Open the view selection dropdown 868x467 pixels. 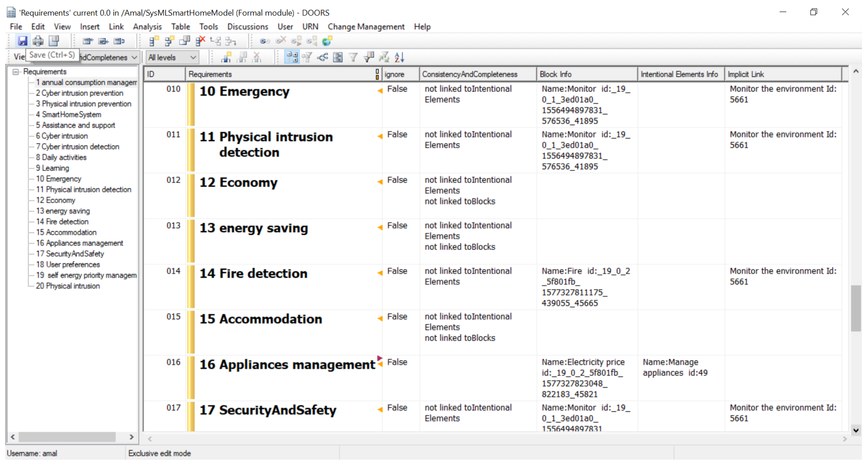[134, 58]
